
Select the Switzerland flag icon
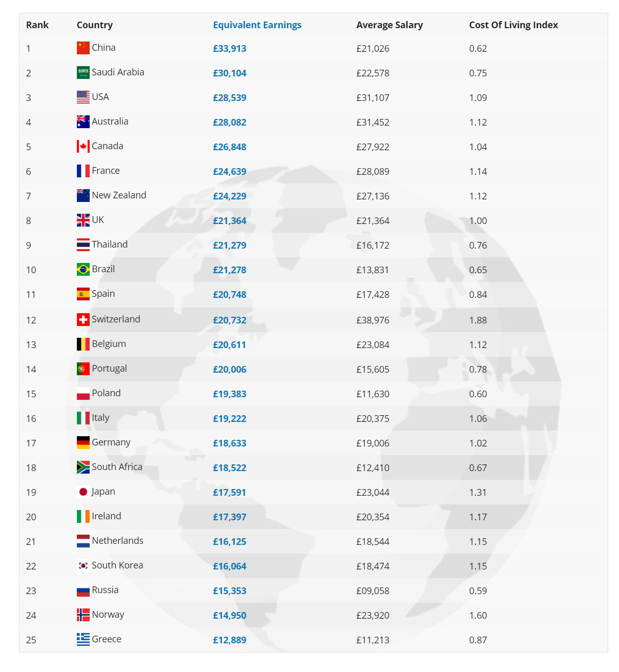83,320
